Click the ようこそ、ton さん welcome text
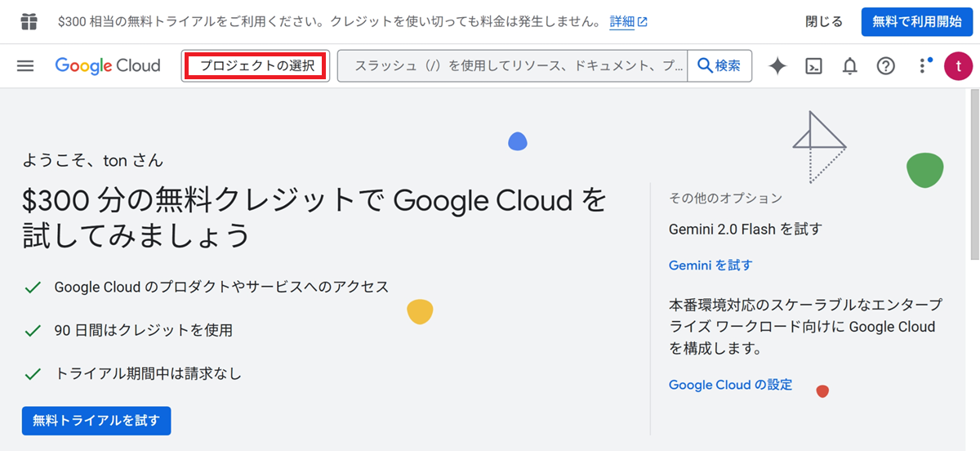This screenshot has height=451, width=980. [x=93, y=160]
